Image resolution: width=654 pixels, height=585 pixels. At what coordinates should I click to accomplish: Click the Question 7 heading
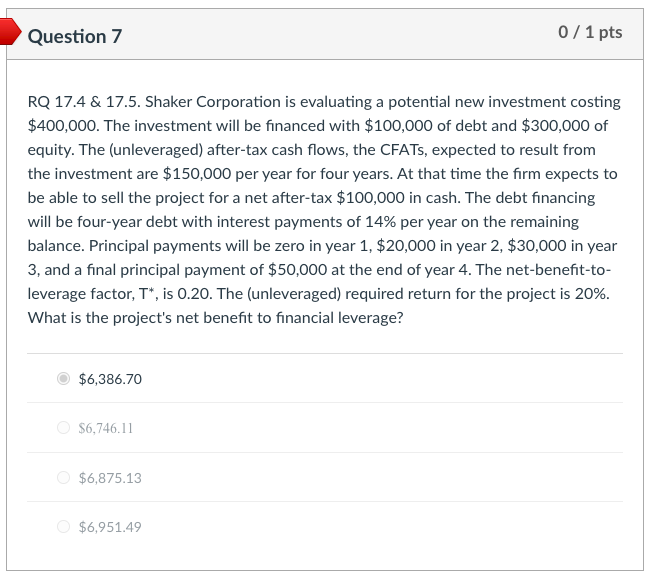(75, 36)
